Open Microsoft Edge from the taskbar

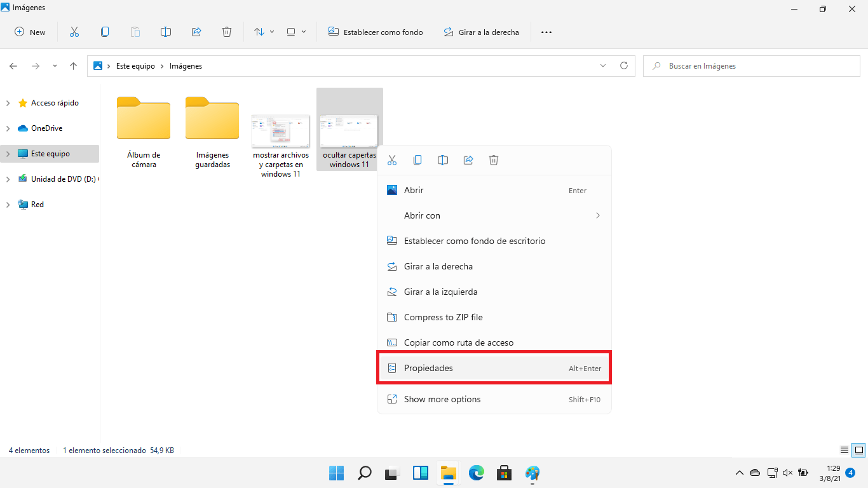click(476, 473)
